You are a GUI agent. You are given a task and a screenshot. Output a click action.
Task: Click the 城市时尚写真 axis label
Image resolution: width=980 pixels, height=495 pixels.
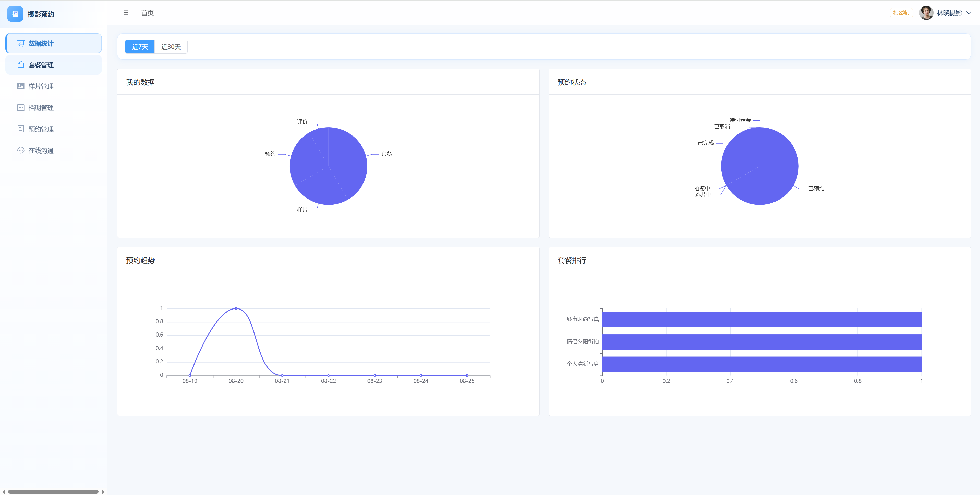click(x=583, y=319)
